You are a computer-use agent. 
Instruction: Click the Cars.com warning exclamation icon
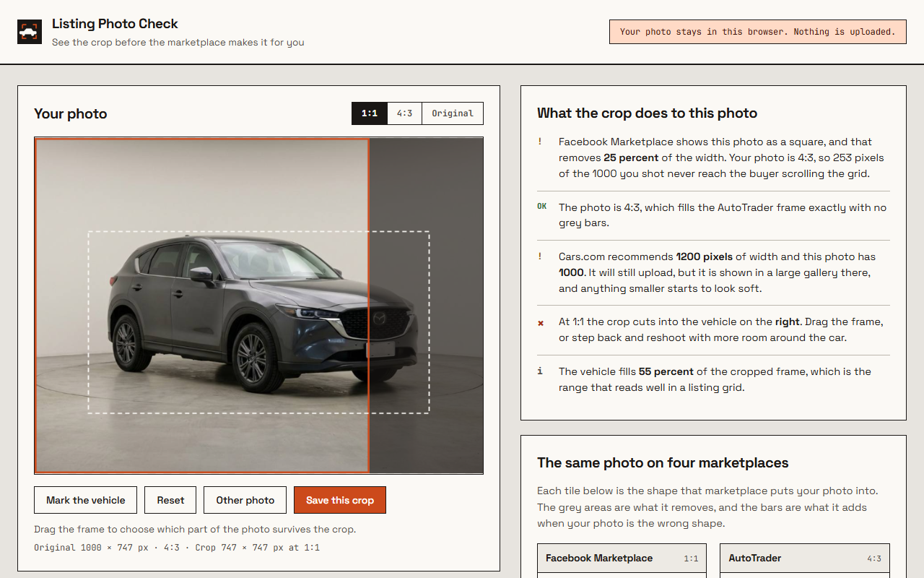click(x=540, y=256)
